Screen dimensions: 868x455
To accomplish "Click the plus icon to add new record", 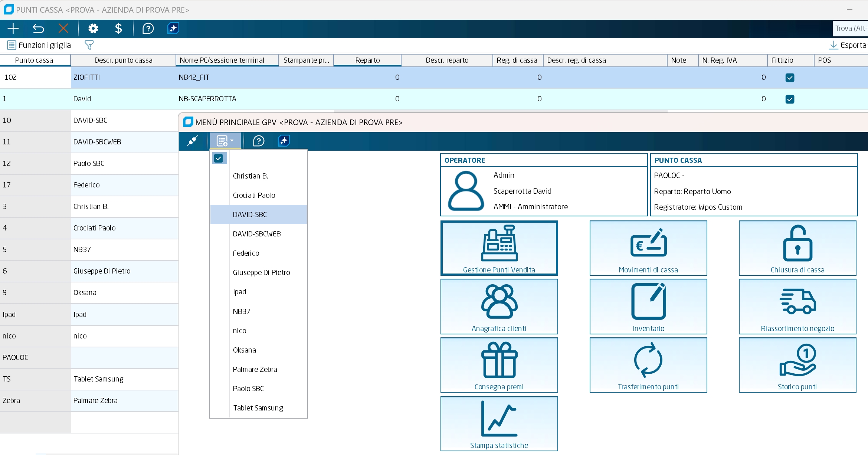I will [x=13, y=29].
